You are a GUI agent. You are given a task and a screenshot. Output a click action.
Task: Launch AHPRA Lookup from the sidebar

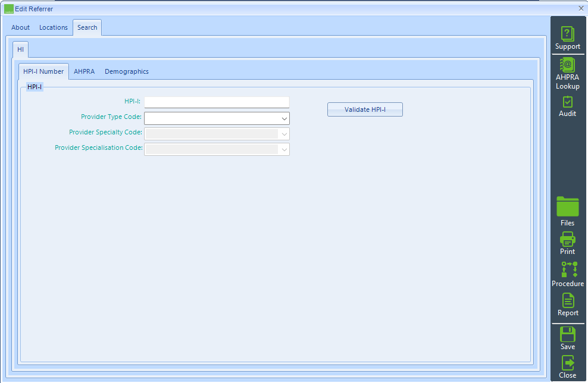click(x=567, y=74)
